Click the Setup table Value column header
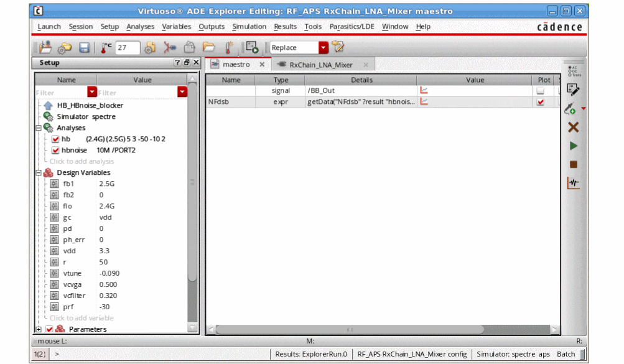Screen dimensions: 624x364 (x=142, y=80)
